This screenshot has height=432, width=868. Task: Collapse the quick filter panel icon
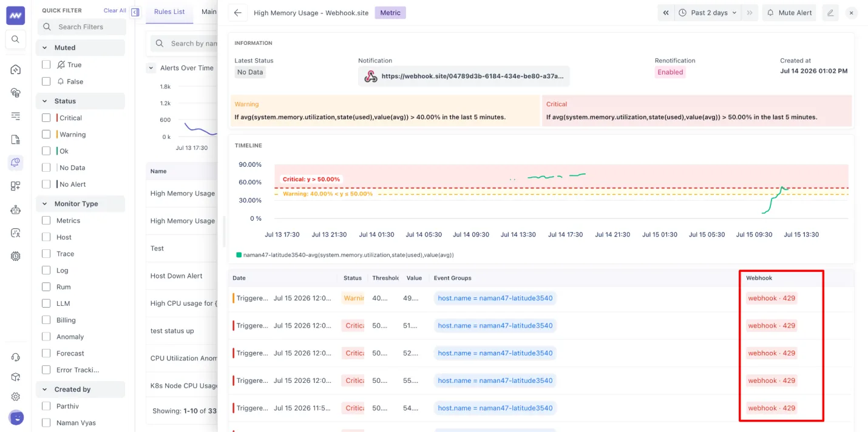click(x=135, y=12)
